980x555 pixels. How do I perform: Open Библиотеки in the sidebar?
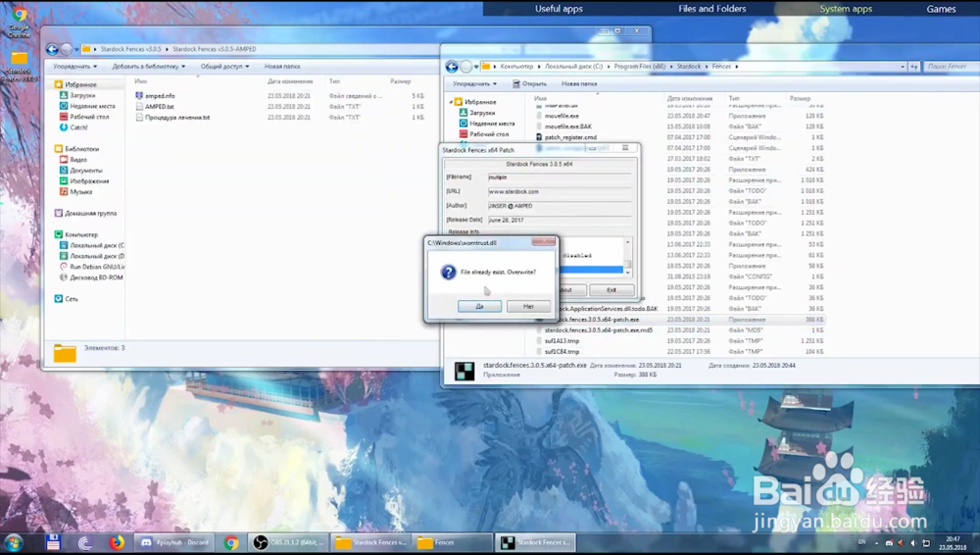click(81, 149)
